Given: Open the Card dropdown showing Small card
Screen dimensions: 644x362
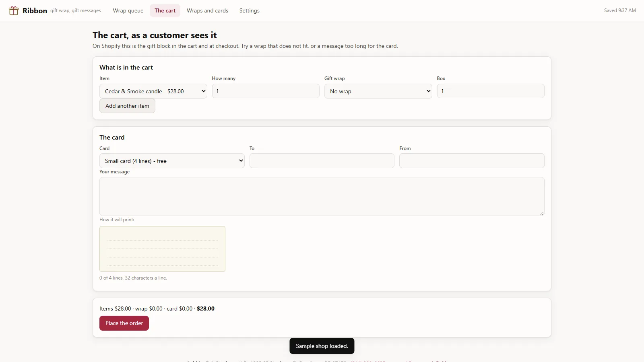Looking at the screenshot, I should 172,161.
